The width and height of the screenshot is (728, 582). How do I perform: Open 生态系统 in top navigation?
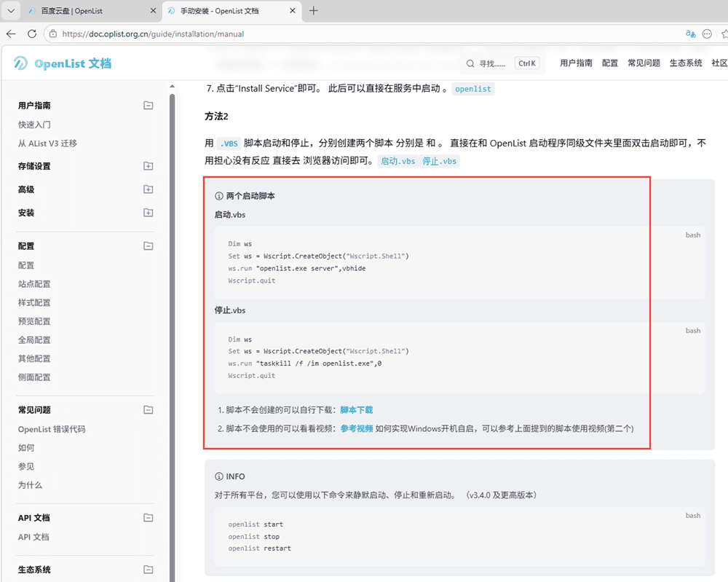(686, 63)
